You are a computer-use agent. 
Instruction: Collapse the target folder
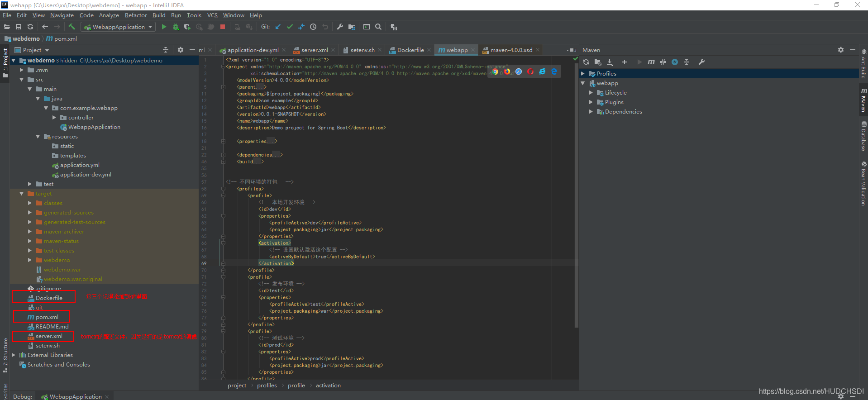(21, 194)
